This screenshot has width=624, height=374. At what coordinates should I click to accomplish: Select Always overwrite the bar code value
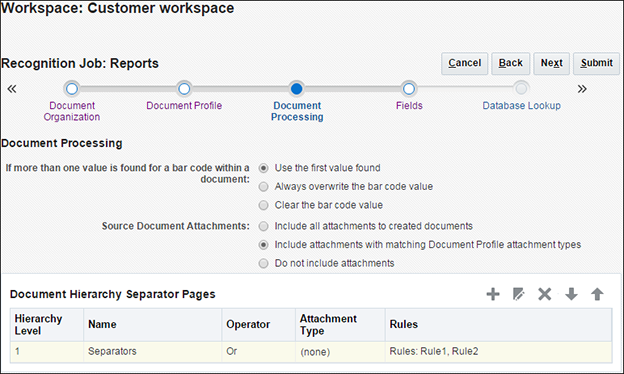tap(263, 187)
